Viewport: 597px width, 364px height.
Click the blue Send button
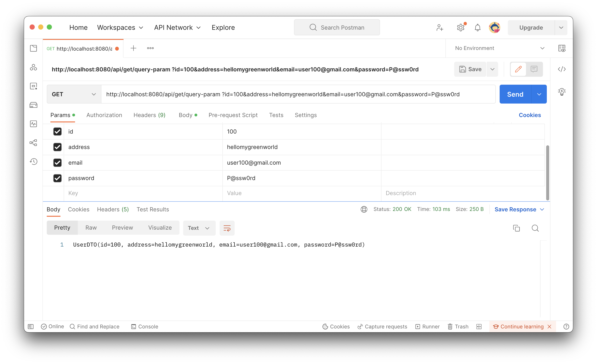pos(515,94)
